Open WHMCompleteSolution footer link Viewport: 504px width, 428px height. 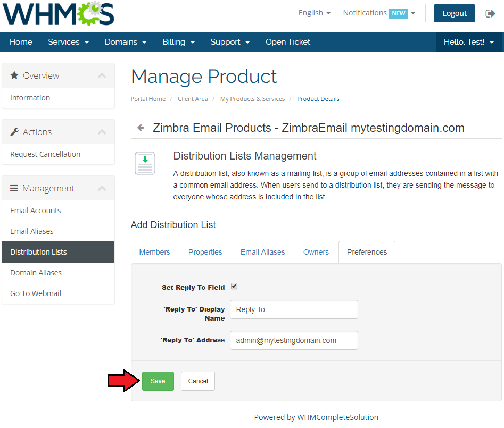coord(337,417)
